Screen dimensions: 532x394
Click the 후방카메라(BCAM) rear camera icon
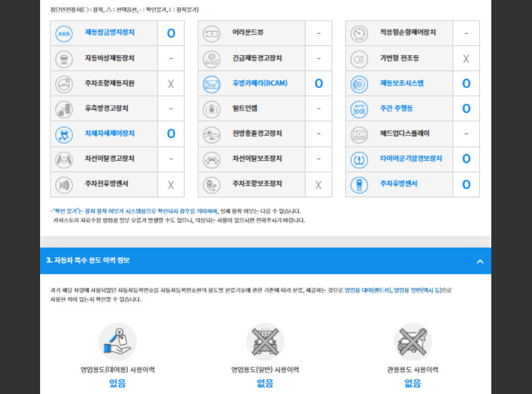coord(211,84)
